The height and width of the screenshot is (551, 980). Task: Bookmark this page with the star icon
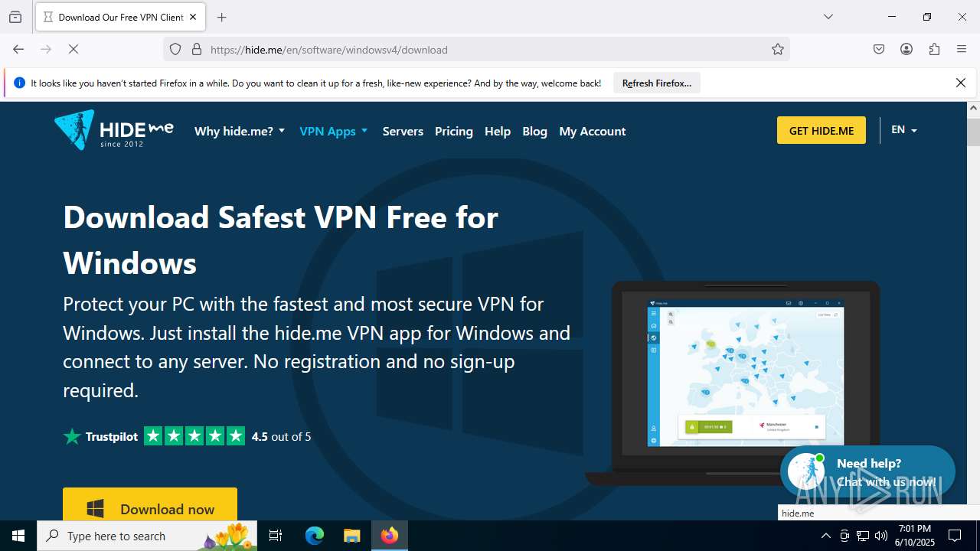[778, 49]
